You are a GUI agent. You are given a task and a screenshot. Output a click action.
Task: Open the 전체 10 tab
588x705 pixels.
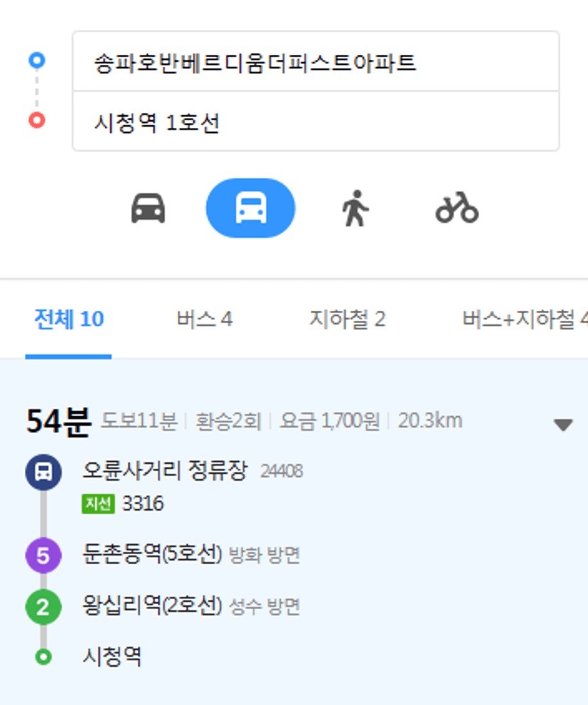pyautogui.click(x=69, y=319)
